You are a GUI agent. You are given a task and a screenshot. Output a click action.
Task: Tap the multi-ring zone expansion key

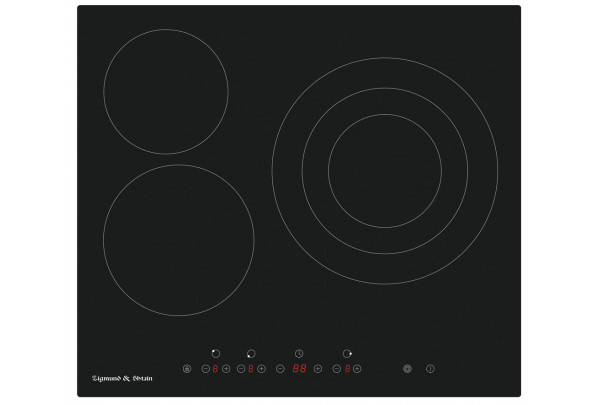(x=408, y=369)
